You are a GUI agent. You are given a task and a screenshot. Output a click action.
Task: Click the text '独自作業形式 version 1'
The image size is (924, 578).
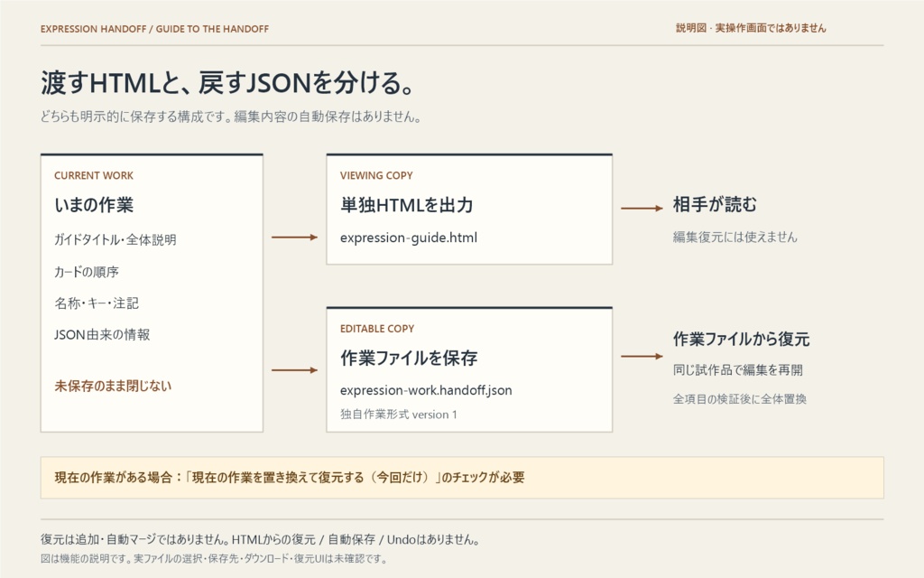tap(398, 415)
